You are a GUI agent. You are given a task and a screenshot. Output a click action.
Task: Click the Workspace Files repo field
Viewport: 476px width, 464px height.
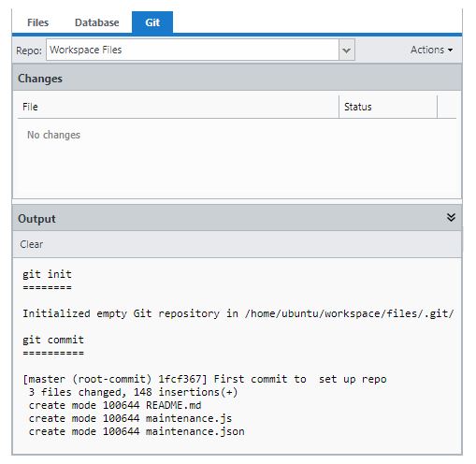(x=193, y=50)
